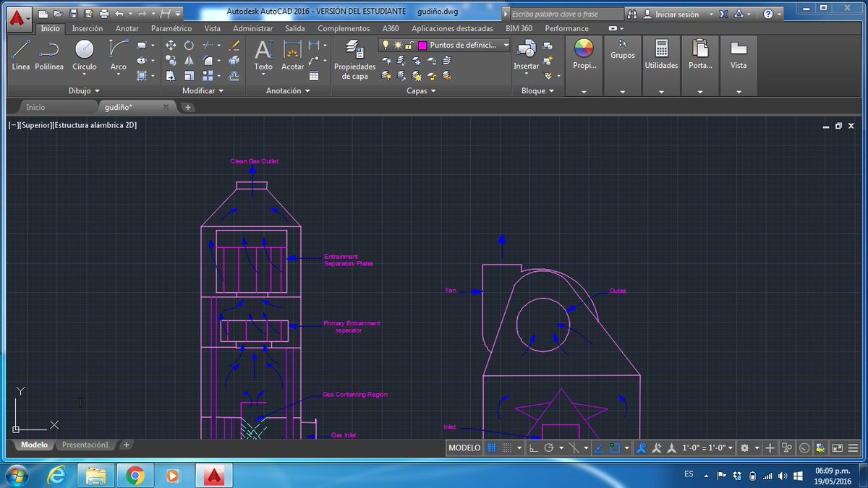Toggle grid display in status bar
The image size is (868, 488).
click(492, 448)
